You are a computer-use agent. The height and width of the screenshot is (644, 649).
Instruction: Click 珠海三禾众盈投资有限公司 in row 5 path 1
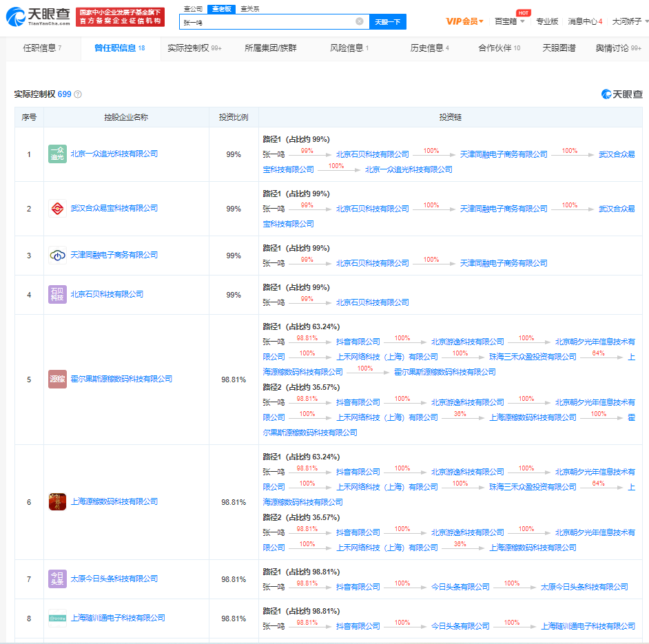pos(533,357)
